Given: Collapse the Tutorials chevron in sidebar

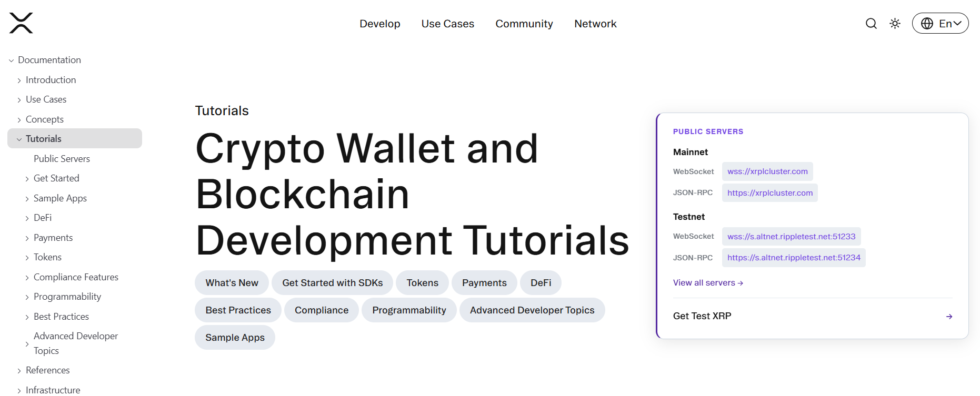Looking at the screenshot, I should pos(19,139).
